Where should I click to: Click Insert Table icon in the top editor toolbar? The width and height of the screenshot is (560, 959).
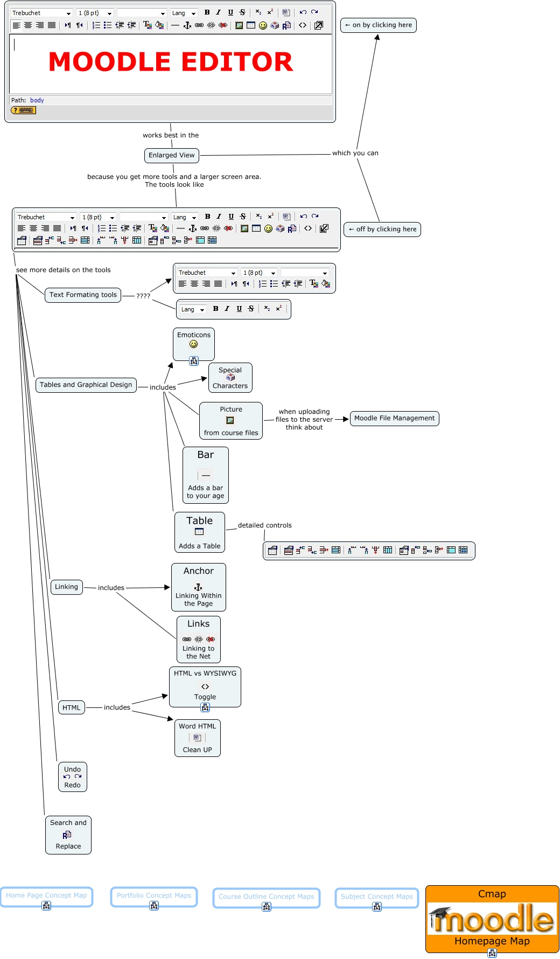pyautogui.click(x=251, y=25)
